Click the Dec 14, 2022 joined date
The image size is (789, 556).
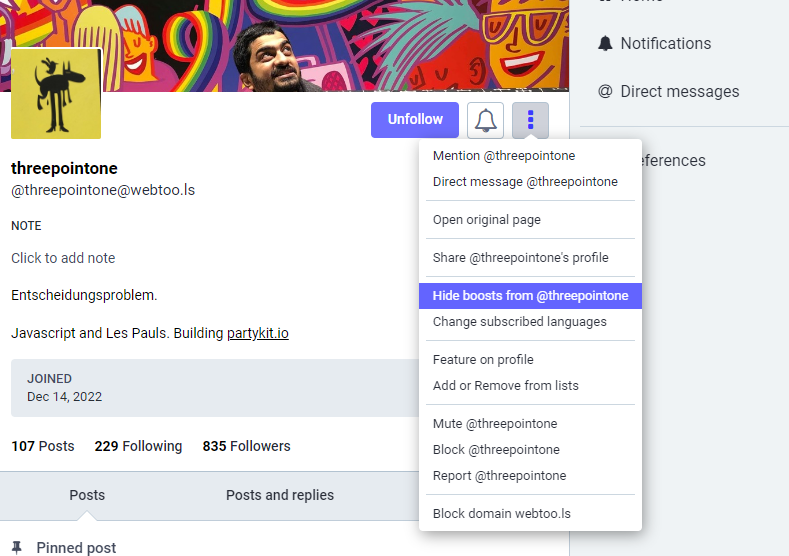click(x=64, y=397)
